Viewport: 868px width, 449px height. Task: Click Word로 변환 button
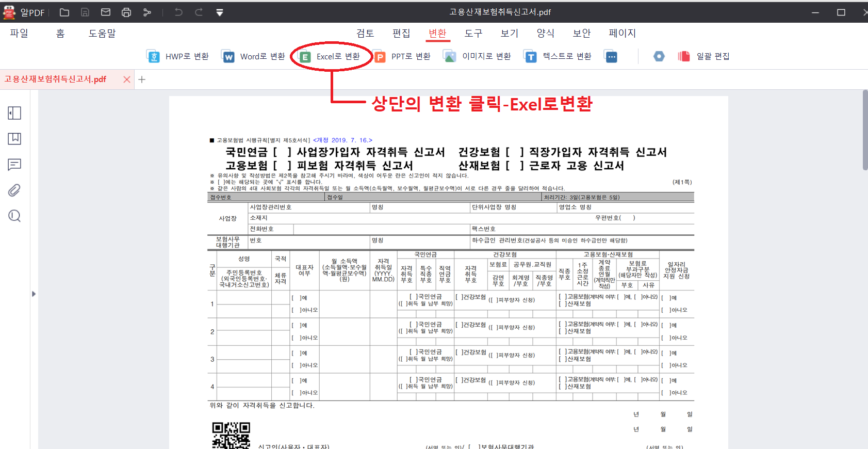click(x=253, y=56)
